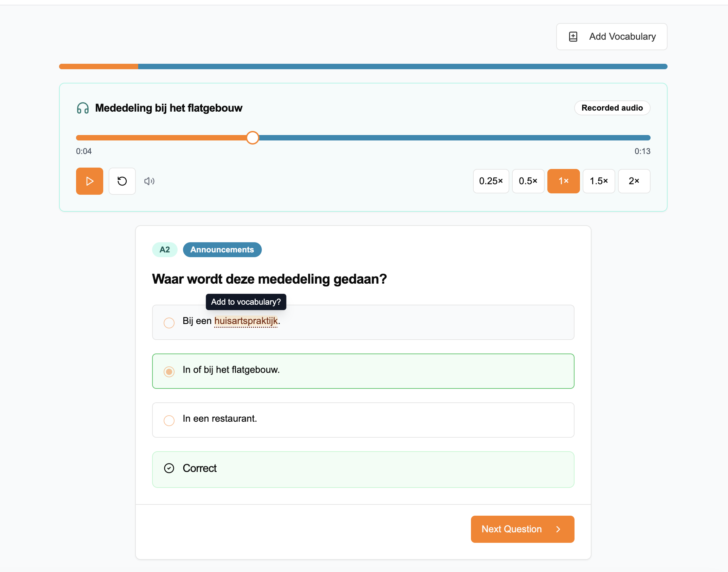Select the answer 'In of bij het flatgebouw'

[x=363, y=371]
